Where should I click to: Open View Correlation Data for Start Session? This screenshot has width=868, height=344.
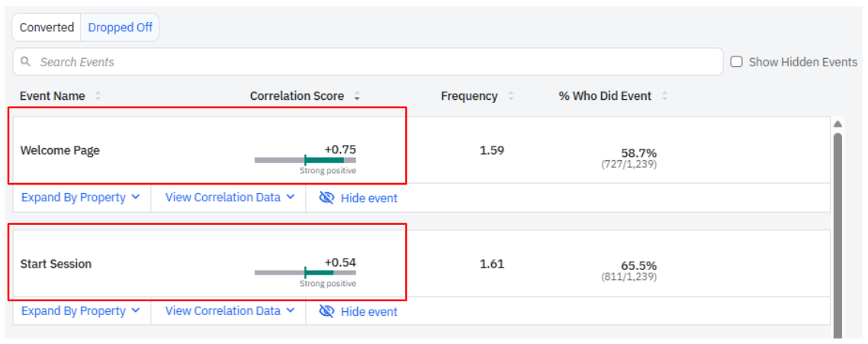coord(229,311)
